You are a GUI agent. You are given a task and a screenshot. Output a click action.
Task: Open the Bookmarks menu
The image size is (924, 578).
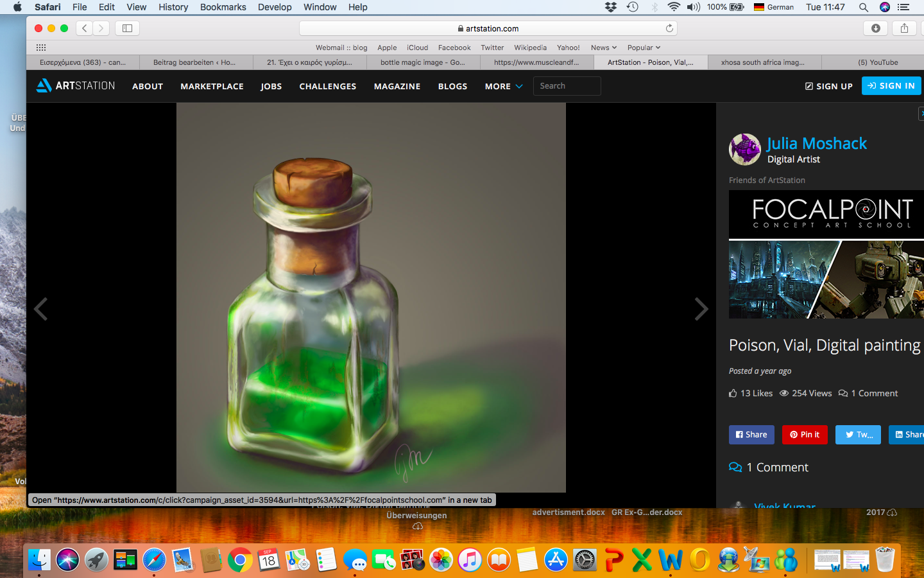[223, 7]
